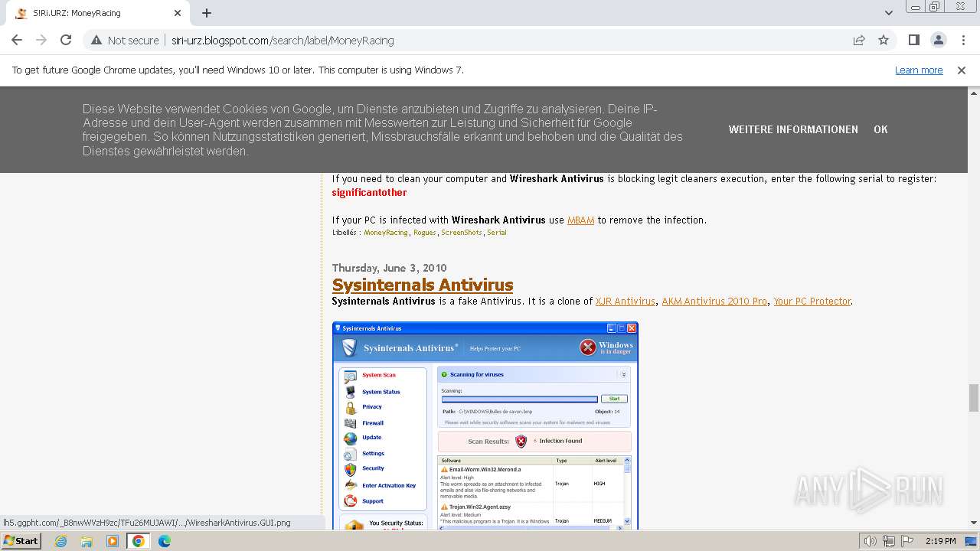Click the page vertical scrollbar thumb

(x=974, y=398)
